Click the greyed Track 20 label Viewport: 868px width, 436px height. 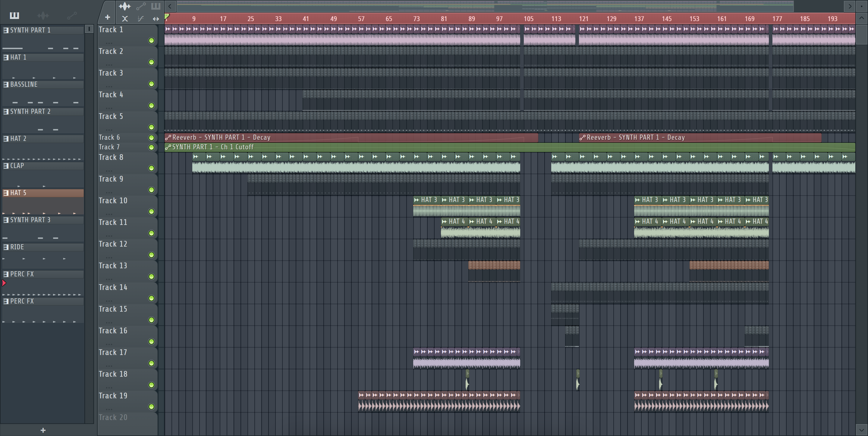[113, 418]
